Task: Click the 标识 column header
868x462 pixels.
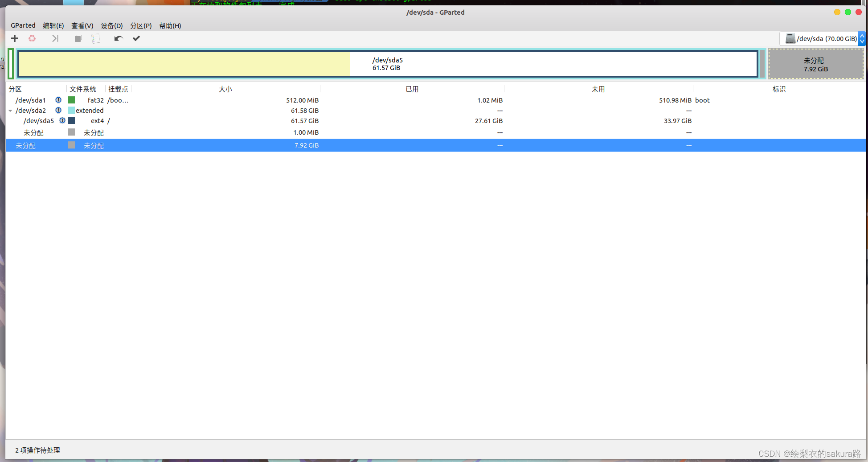Action: (x=779, y=89)
